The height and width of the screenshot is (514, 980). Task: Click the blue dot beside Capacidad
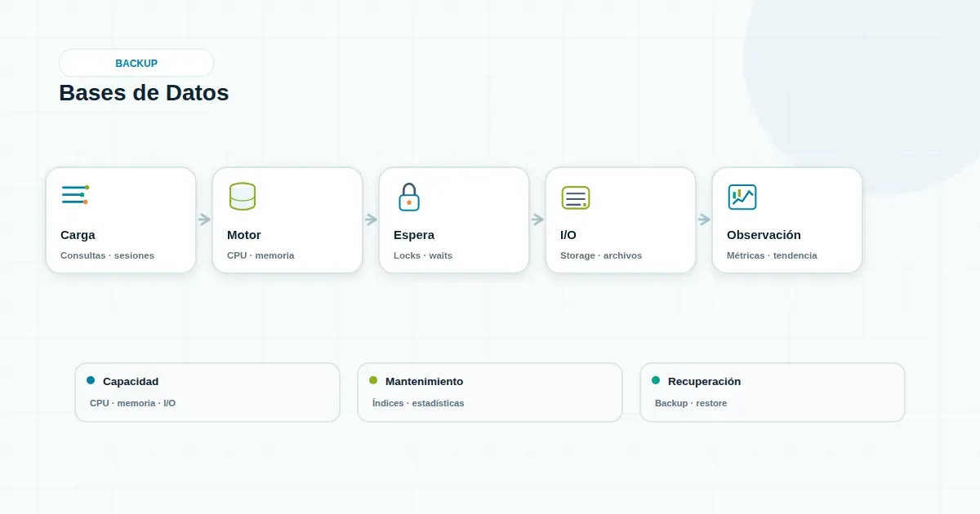pyautogui.click(x=91, y=380)
